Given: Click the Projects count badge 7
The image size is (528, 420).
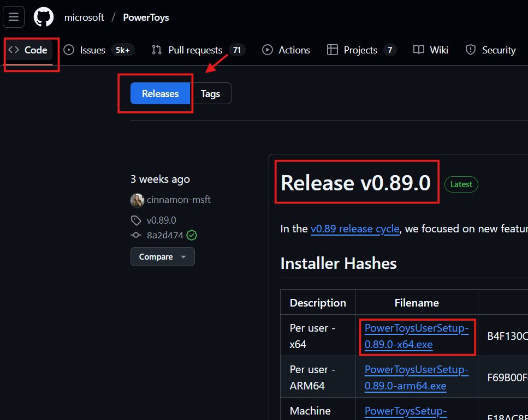Looking at the screenshot, I should click(x=390, y=50).
